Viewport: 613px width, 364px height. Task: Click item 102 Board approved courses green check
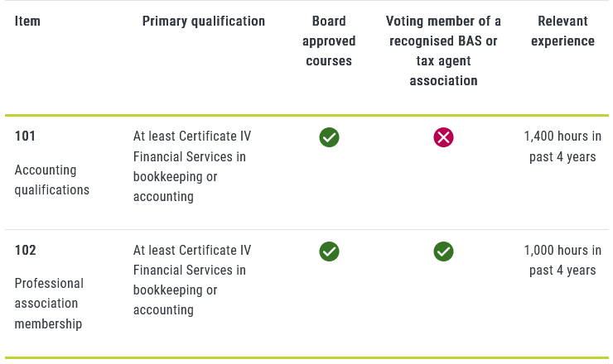pyautogui.click(x=329, y=251)
